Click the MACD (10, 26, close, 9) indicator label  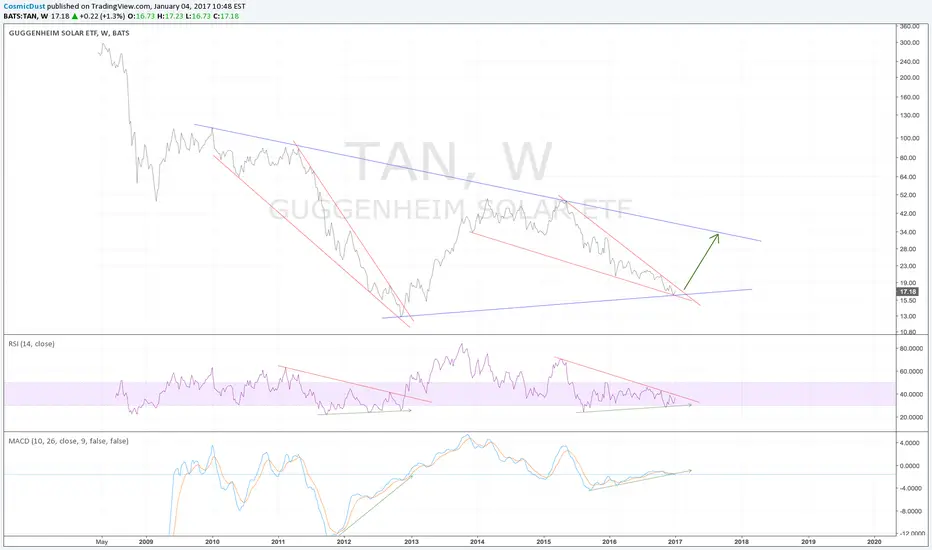(x=68, y=441)
